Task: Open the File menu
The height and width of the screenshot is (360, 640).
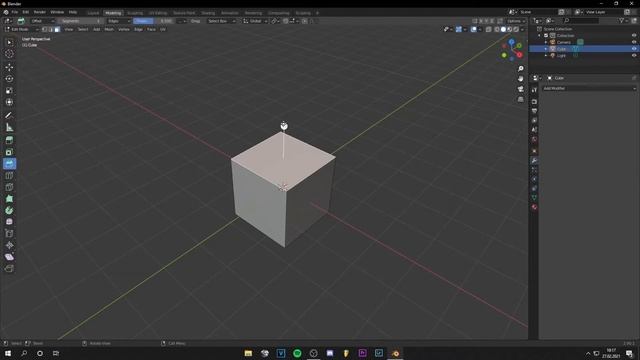Action: (x=15, y=12)
